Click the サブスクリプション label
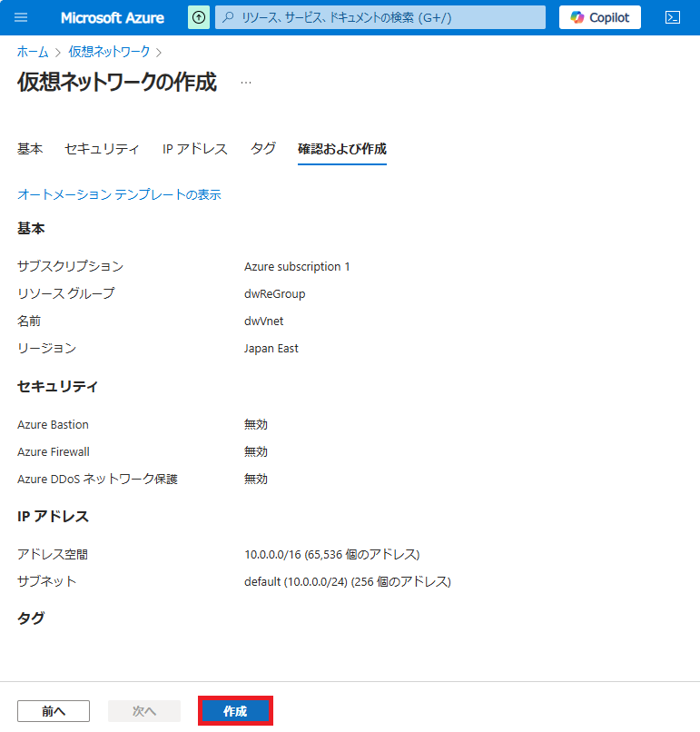Viewport: 700px width, 732px height. (71, 266)
